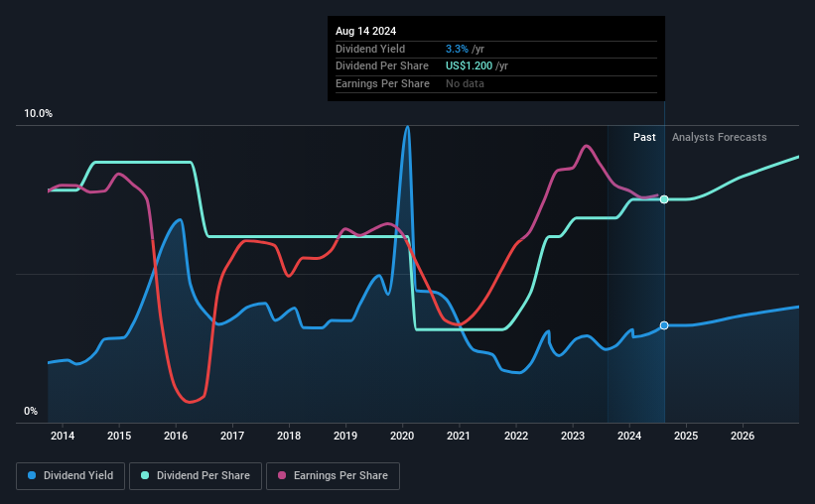815x504 pixels.
Task: Click the blue Dividend Yield legend dot
Action: [x=32, y=475]
